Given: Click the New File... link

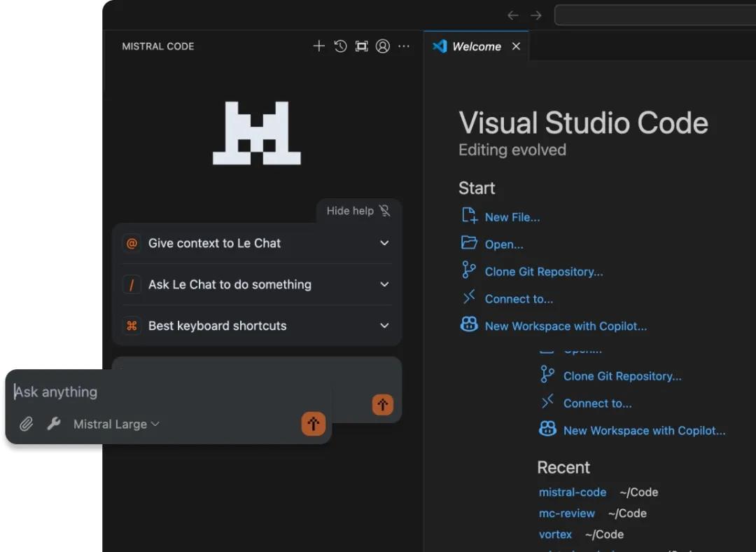Looking at the screenshot, I should click(x=512, y=218).
